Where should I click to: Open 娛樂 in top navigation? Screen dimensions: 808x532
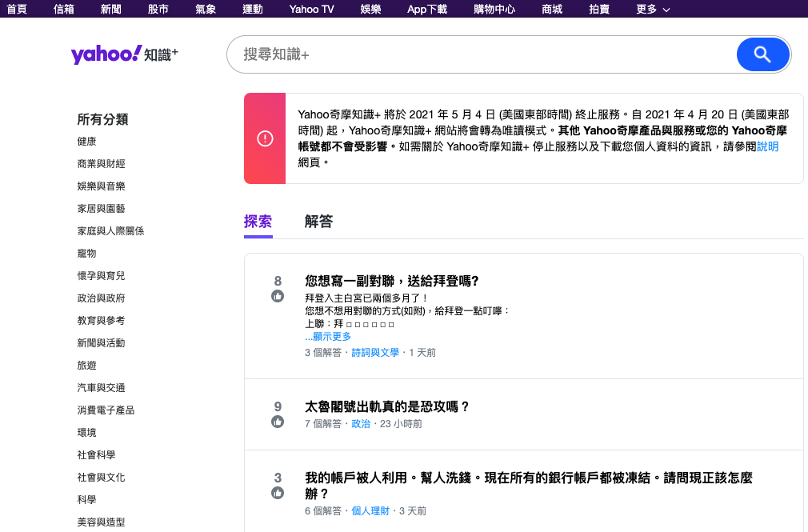pyautogui.click(x=370, y=10)
